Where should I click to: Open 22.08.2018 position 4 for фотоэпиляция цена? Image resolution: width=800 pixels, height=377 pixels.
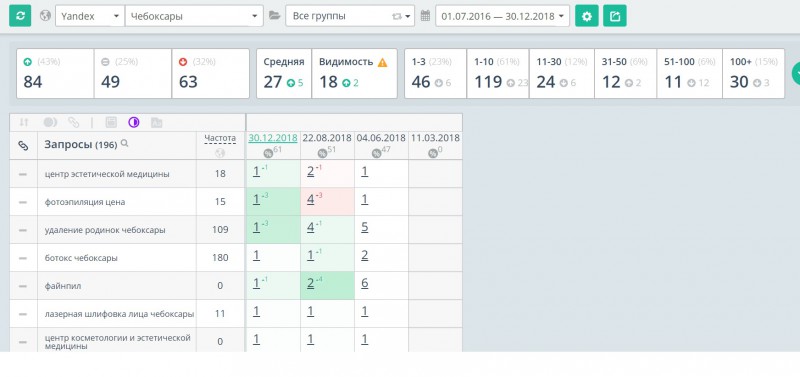310,199
